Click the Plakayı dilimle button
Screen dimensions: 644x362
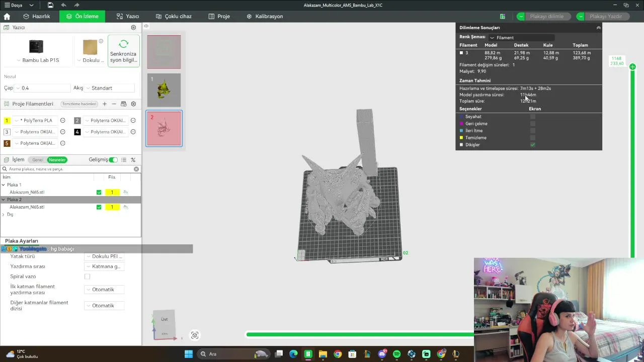(547, 16)
